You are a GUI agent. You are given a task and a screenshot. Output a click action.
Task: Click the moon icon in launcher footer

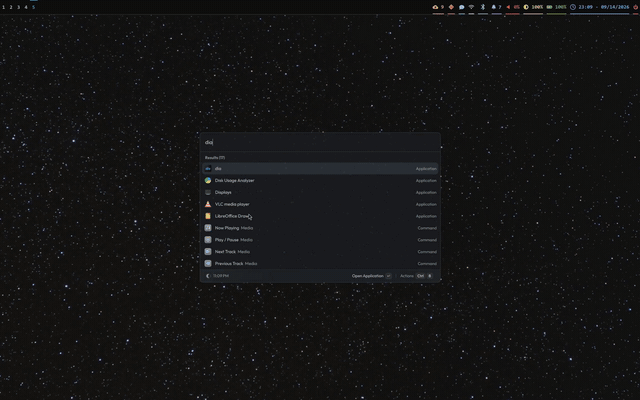[x=208, y=276]
